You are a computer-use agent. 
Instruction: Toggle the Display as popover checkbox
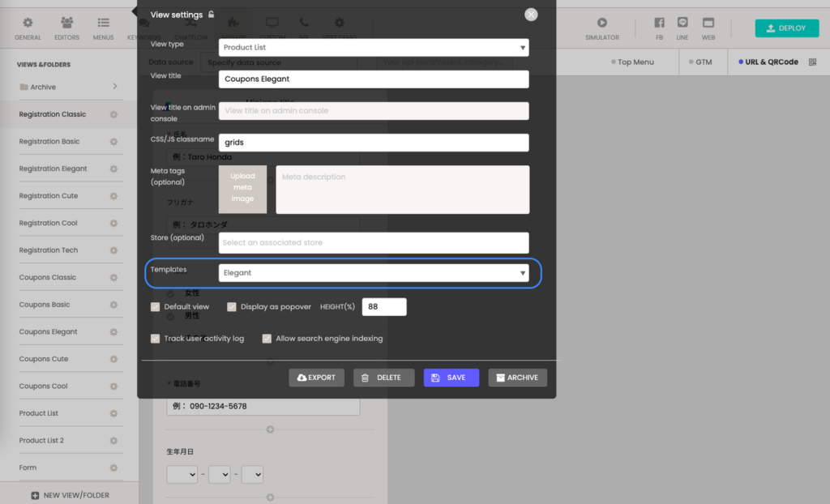[x=232, y=307]
